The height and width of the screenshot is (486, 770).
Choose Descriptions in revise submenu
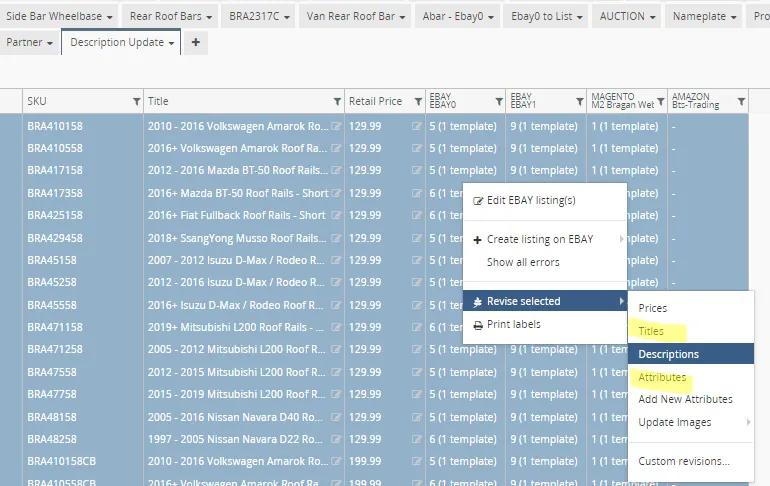click(x=691, y=354)
